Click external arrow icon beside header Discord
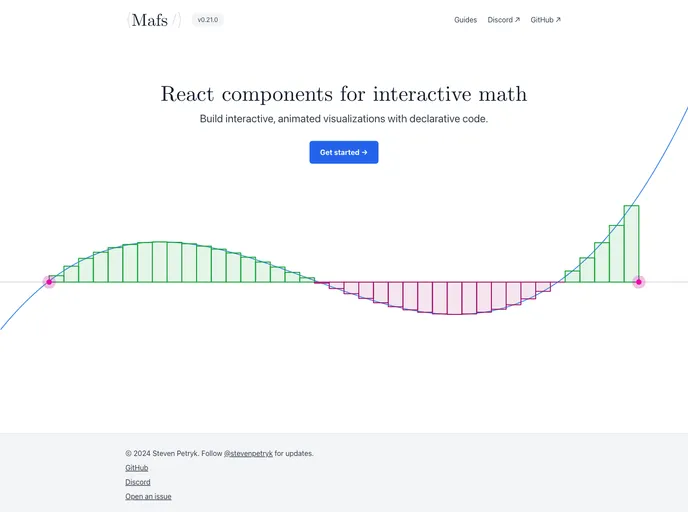 (x=517, y=20)
